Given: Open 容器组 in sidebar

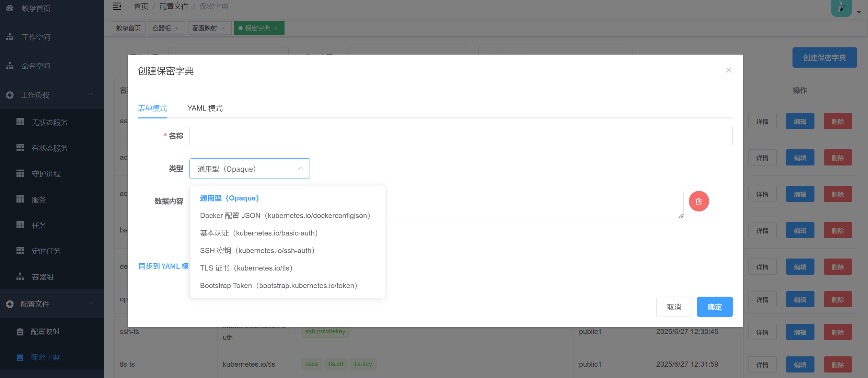Looking at the screenshot, I should click(42, 277).
